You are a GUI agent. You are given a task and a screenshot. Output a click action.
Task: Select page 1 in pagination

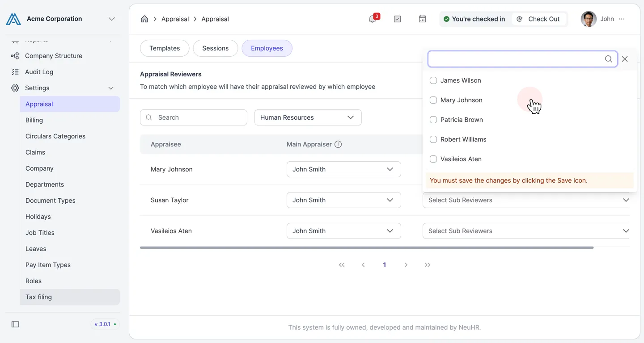[385, 265]
